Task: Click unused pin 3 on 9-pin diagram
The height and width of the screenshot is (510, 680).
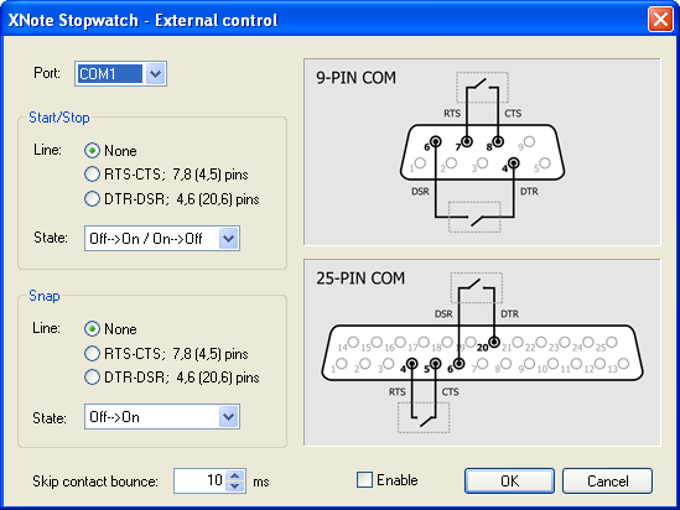Action: 482,163
